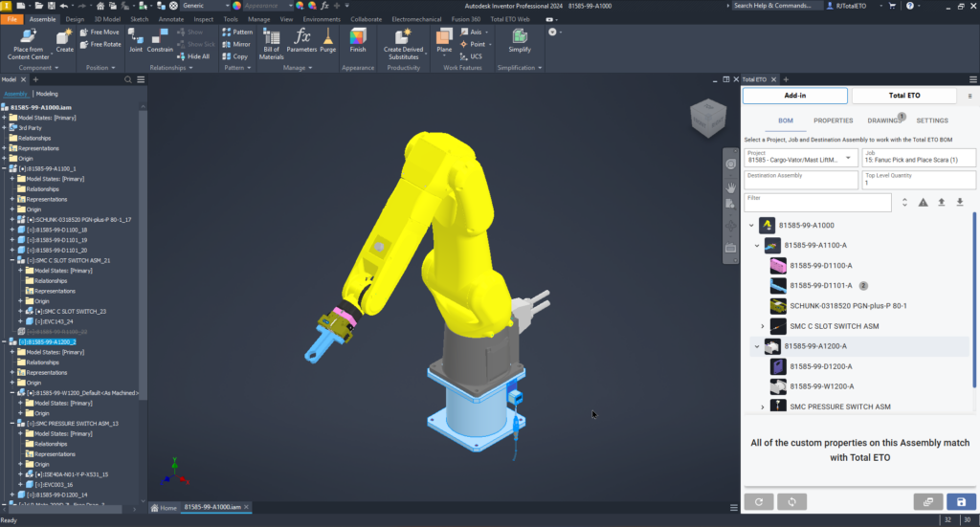Image resolution: width=980 pixels, height=527 pixels.
Task: Activate Free Move tool
Action: point(100,32)
